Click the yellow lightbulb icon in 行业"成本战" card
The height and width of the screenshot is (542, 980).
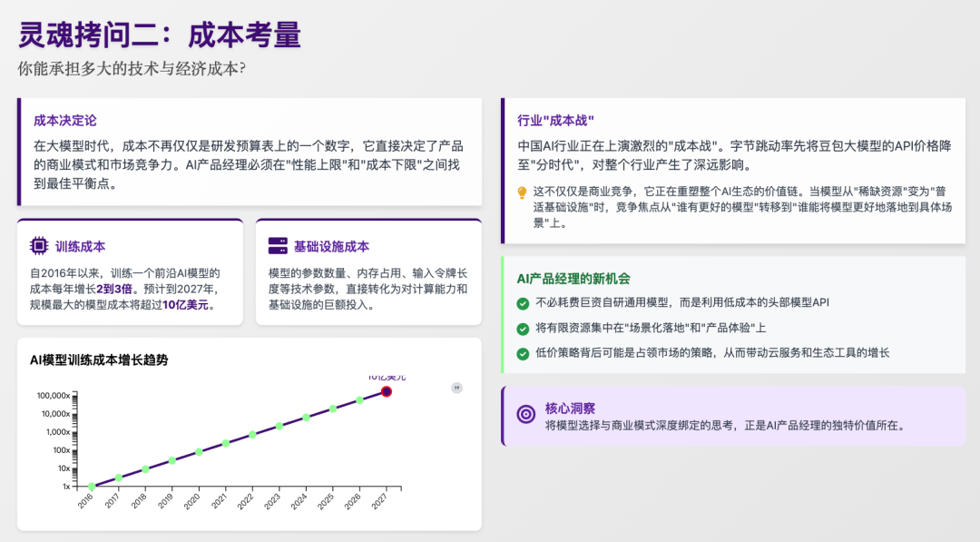(522, 192)
